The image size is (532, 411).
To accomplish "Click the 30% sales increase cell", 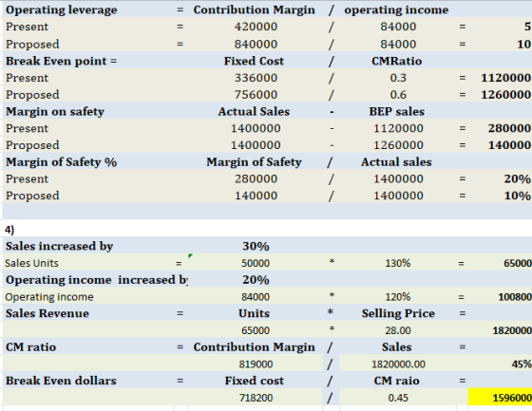I will pos(256,246).
